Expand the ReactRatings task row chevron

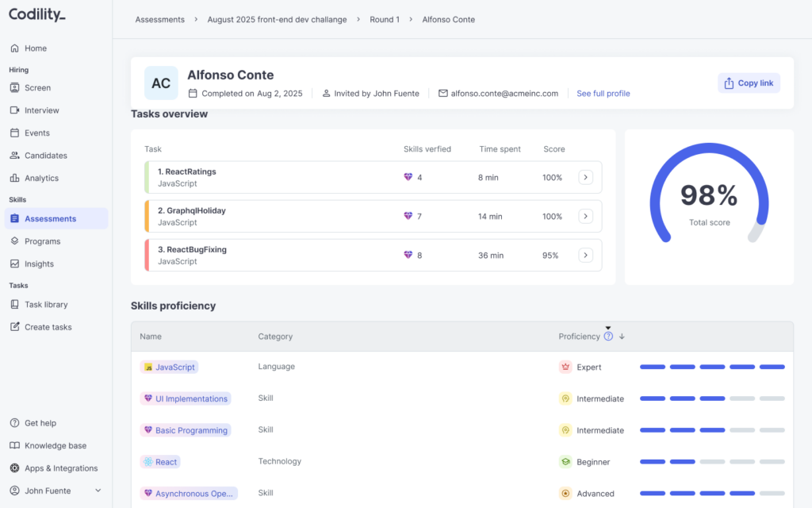pyautogui.click(x=586, y=177)
